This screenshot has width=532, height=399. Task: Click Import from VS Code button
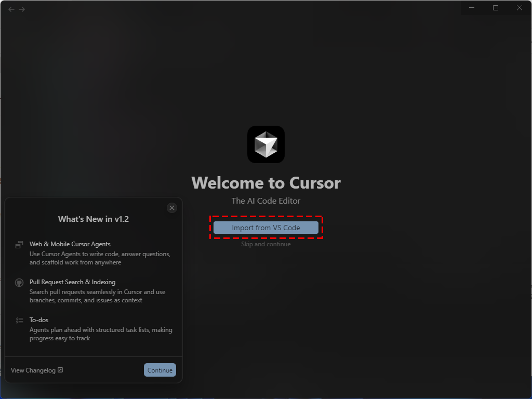click(265, 228)
